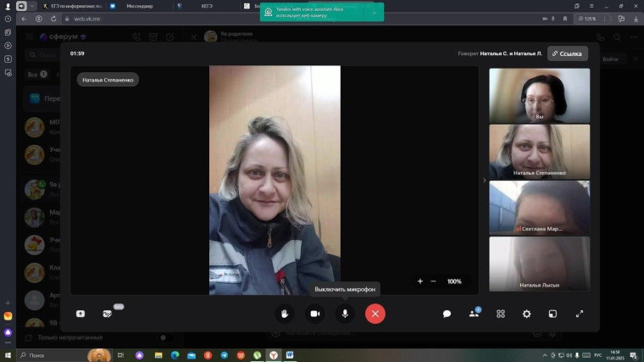This screenshot has height=362, width=644.
Task: Open the beta effects icon
Action: click(108, 314)
